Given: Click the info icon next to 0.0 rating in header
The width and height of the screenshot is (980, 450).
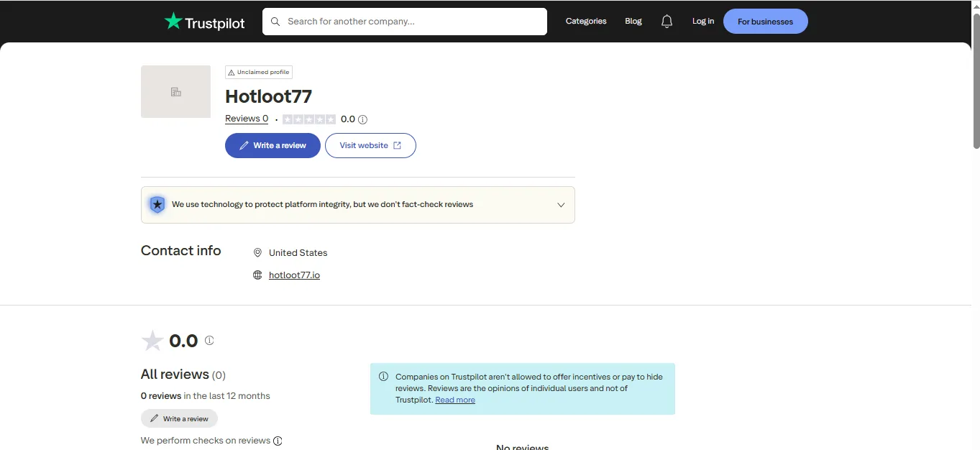Looking at the screenshot, I should point(363,119).
